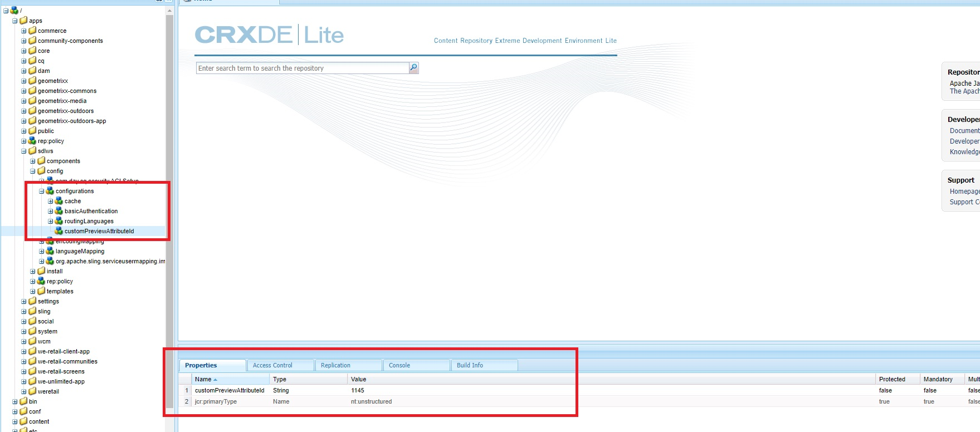The image size is (980, 432).
Task: Click the commerce folder icon
Action: tap(32, 31)
